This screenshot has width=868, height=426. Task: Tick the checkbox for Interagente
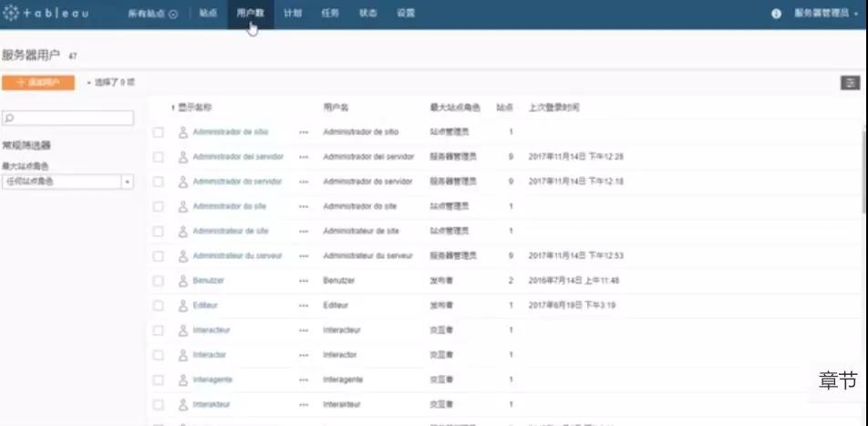coord(159,379)
